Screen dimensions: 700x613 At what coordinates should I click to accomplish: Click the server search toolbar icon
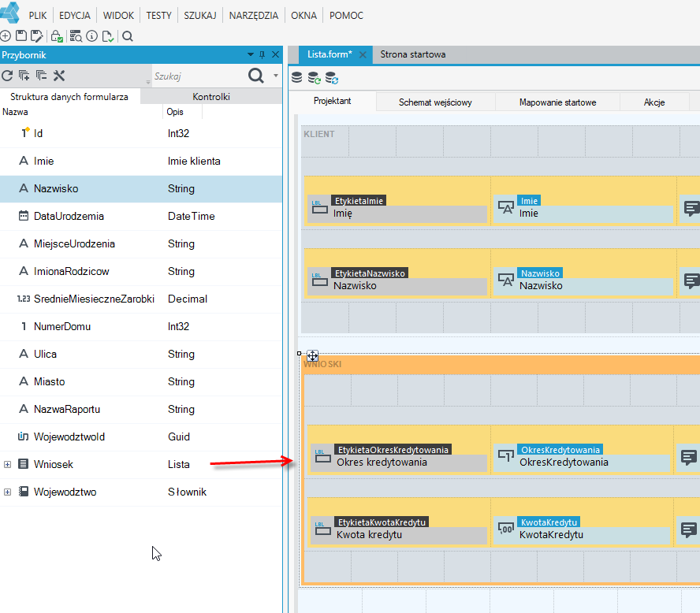click(x=76, y=36)
